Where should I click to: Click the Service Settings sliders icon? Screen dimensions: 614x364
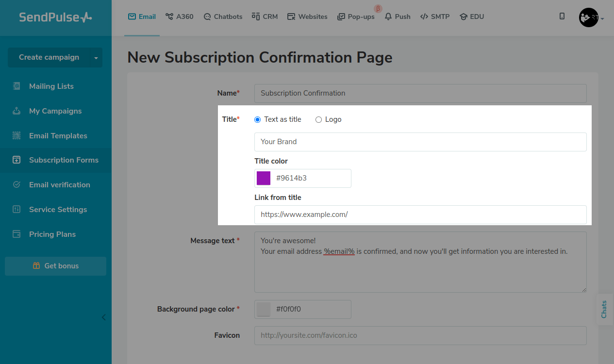coord(17,210)
